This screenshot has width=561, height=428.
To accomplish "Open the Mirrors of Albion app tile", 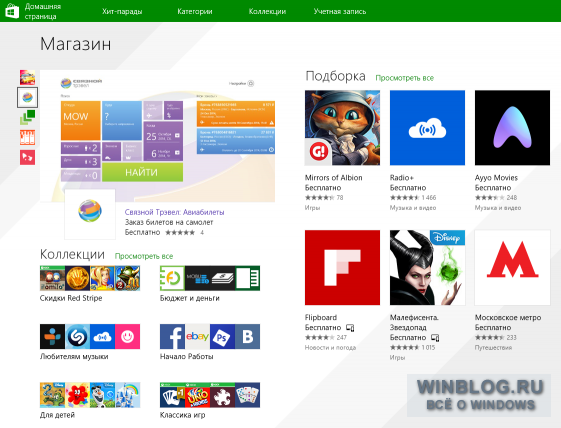I will click(342, 128).
